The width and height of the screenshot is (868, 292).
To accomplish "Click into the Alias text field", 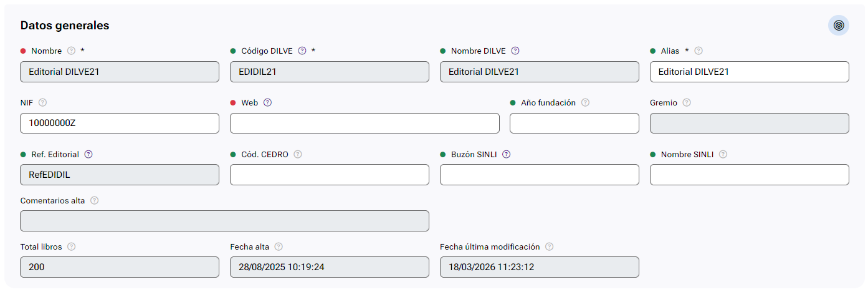I will [749, 72].
